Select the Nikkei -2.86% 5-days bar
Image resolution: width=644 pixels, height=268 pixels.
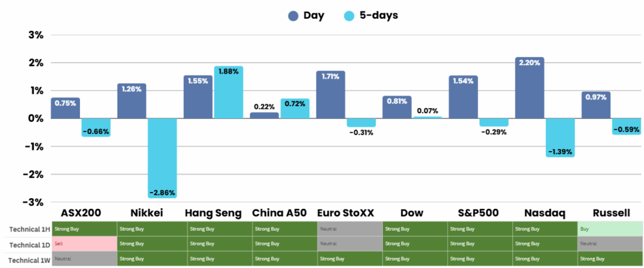(x=162, y=157)
